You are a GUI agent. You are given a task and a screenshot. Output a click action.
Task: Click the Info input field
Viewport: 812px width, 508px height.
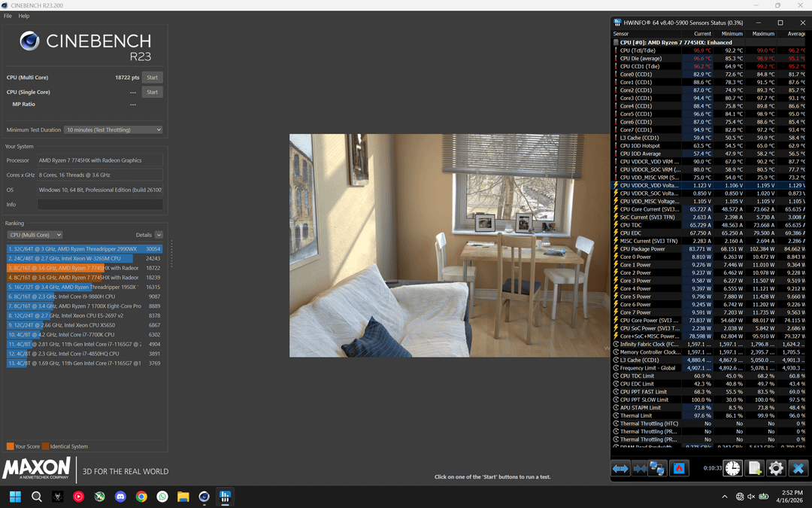100,204
